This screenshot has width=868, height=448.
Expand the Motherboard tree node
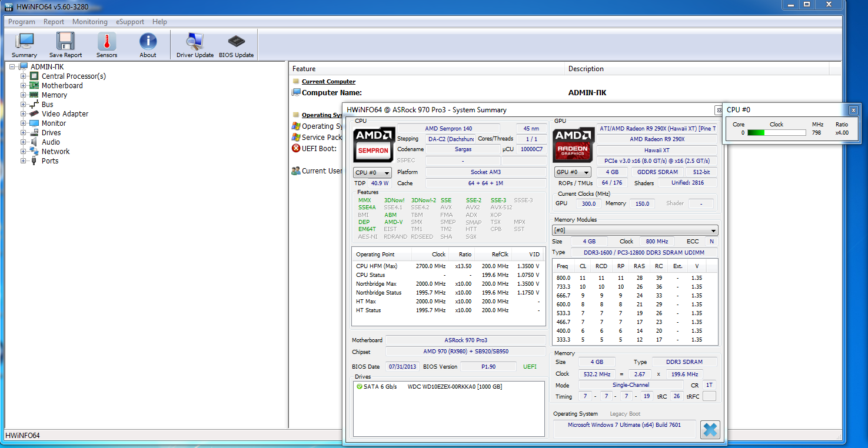(x=24, y=85)
